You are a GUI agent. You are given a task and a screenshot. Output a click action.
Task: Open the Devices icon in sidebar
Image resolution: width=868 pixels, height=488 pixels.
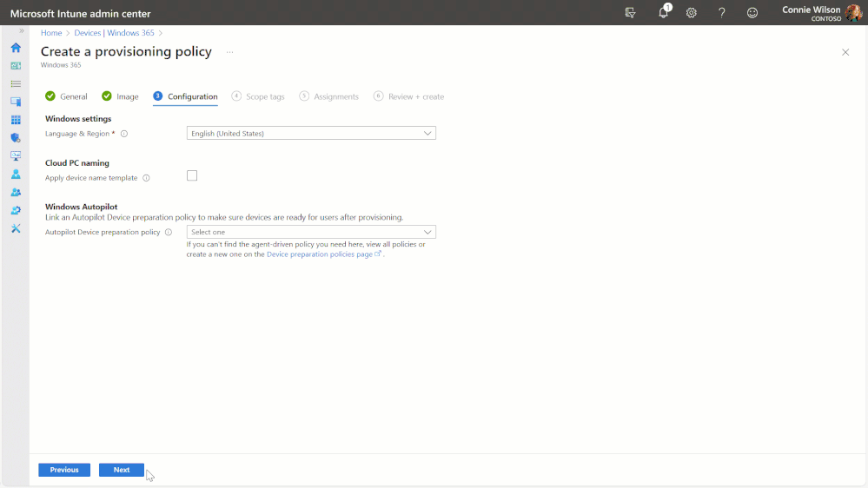click(x=16, y=102)
